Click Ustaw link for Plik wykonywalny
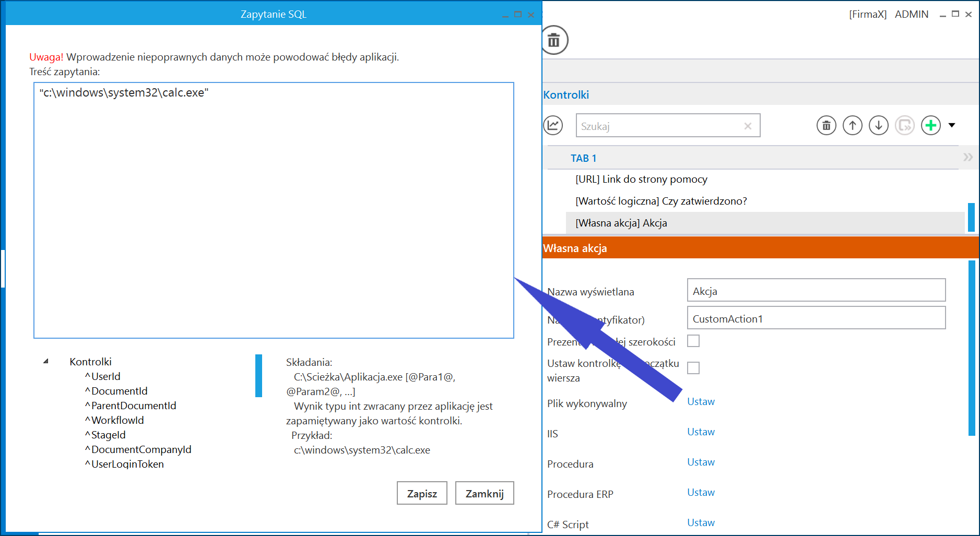Image resolution: width=980 pixels, height=536 pixels. click(701, 401)
